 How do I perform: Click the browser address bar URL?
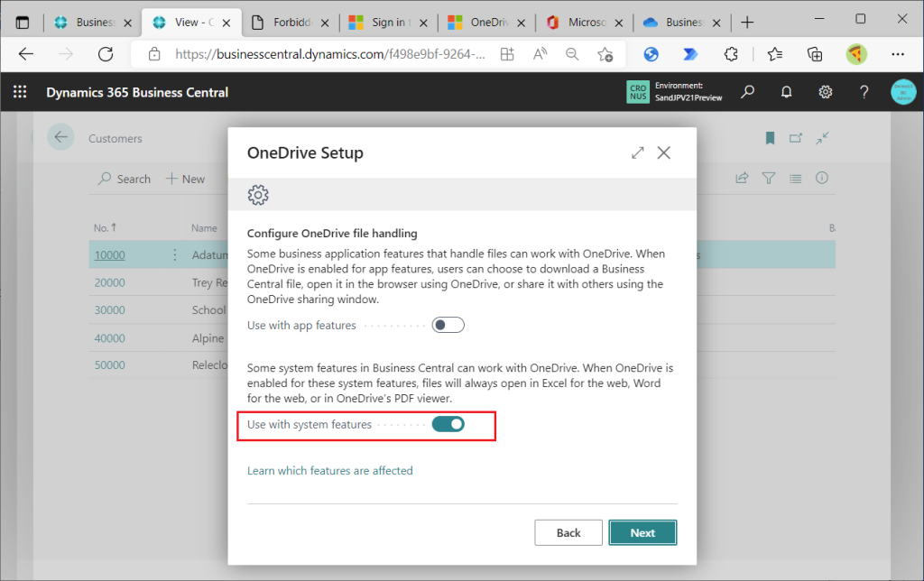(330, 54)
